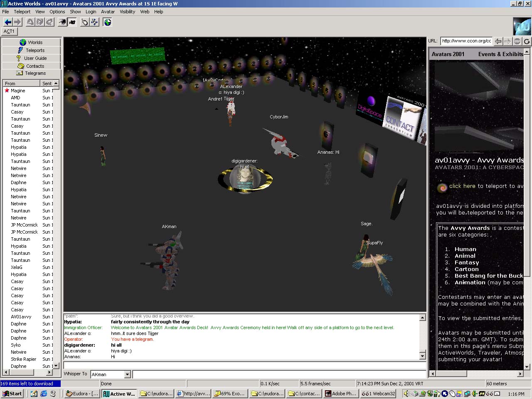Image resolution: width=532 pixels, height=399 pixels.
Task: Toggle the mouse mode toolbar button
Action: click(84, 22)
